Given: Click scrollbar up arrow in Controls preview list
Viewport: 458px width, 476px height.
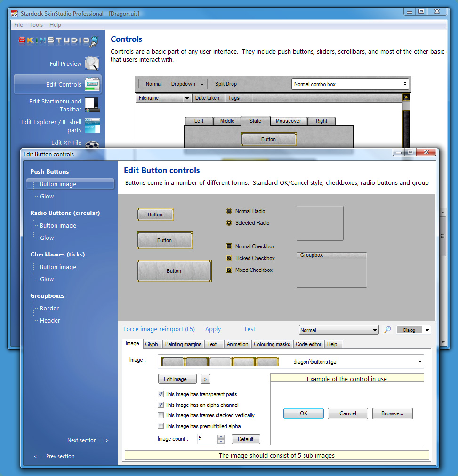Looking at the screenshot, I should point(406,97).
